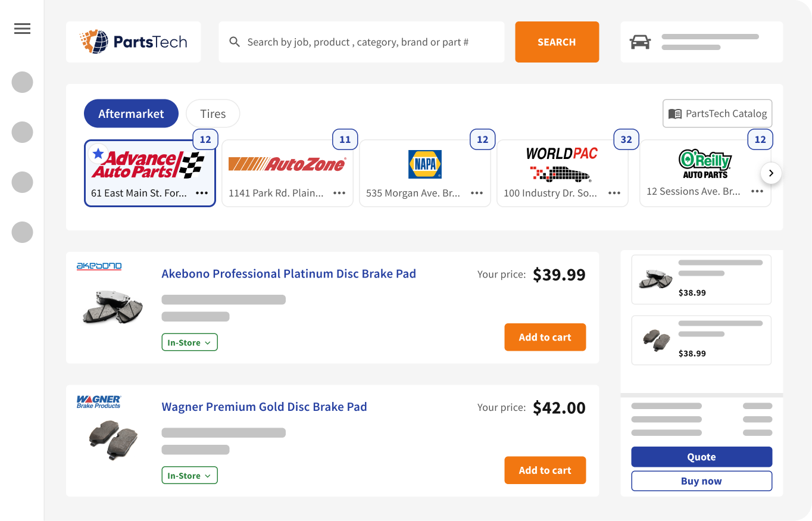Click the search magnifying glass icon
This screenshot has height=521, width=812.
[x=235, y=42]
